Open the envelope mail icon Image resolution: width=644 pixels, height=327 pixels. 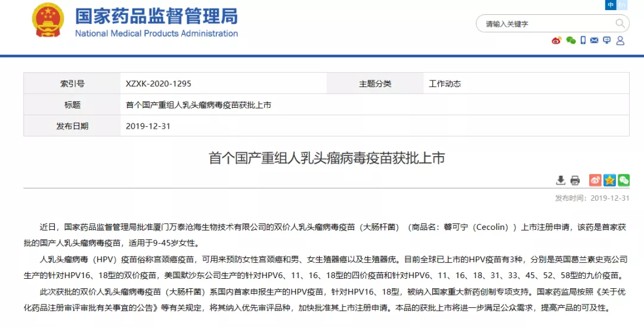tap(595, 41)
